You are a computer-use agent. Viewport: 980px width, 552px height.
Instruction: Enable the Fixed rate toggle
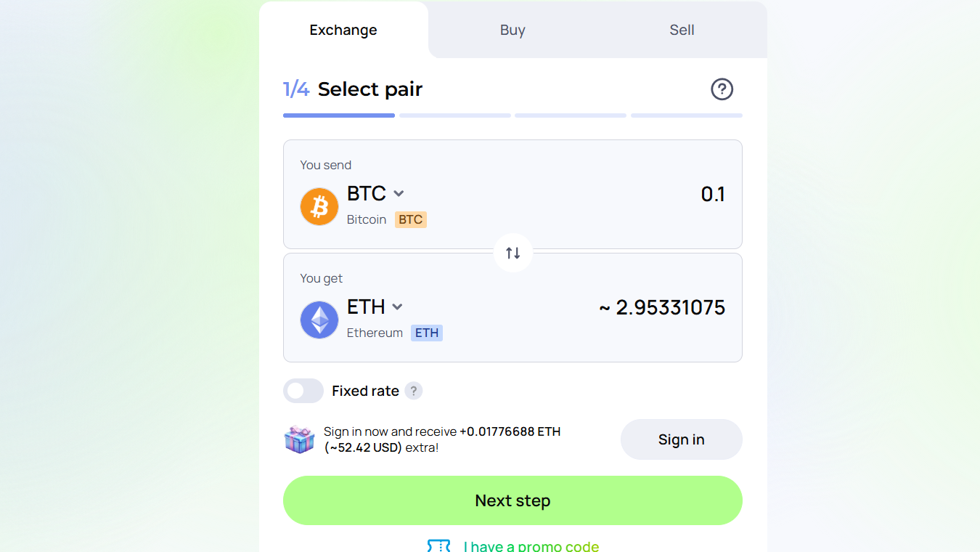[x=303, y=391]
